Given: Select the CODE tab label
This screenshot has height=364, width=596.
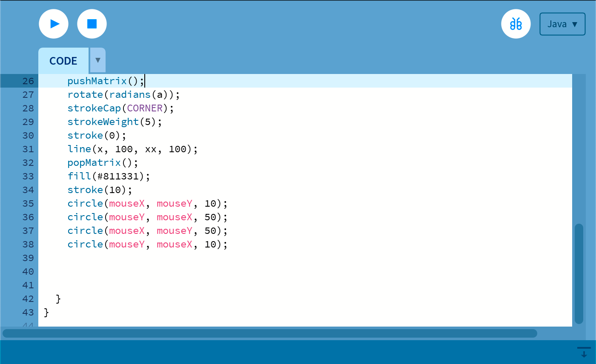Looking at the screenshot, I should coord(63,60).
